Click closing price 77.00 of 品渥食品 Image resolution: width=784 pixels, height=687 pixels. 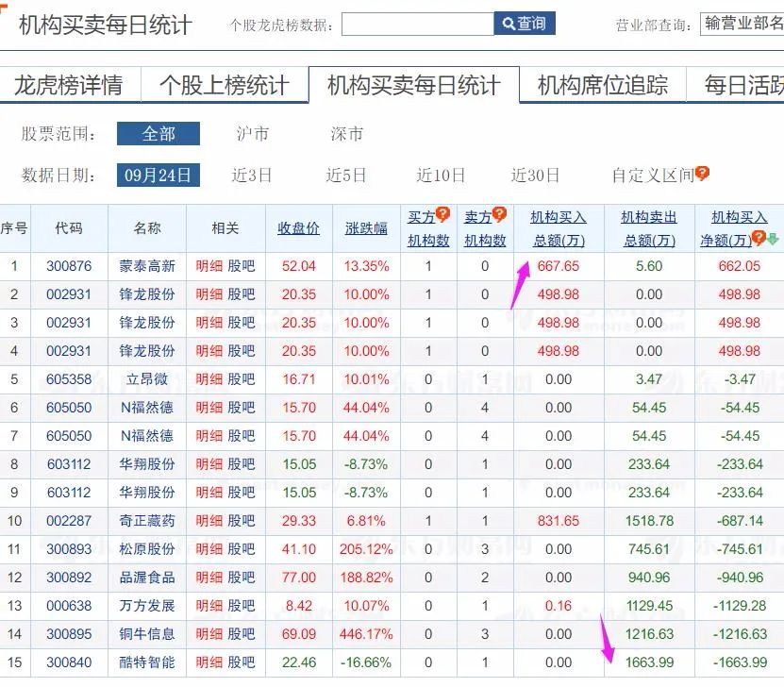click(x=298, y=578)
